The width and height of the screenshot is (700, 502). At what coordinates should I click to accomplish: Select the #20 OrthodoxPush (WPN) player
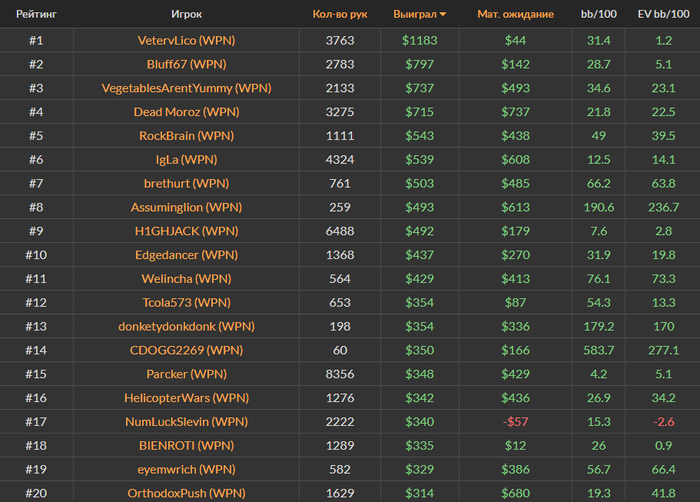(186, 493)
